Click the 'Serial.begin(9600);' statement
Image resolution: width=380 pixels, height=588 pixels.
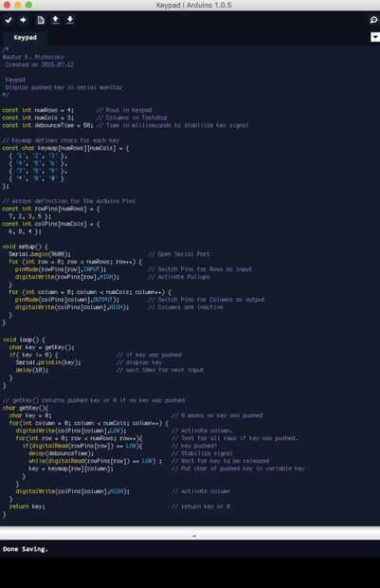pyautogui.click(x=40, y=254)
